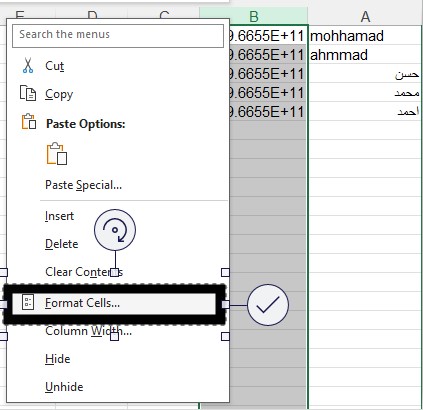The height and width of the screenshot is (410, 423).
Task: Open the Column Width option
Action: (88, 331)
